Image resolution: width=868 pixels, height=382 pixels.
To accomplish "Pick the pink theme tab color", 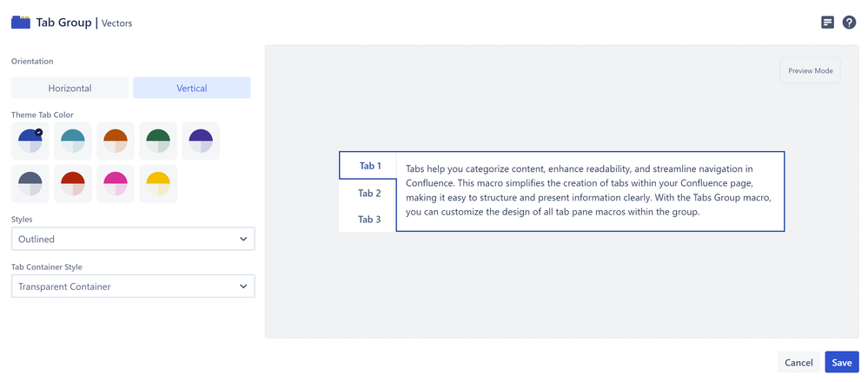I will [x=116, y=183].
